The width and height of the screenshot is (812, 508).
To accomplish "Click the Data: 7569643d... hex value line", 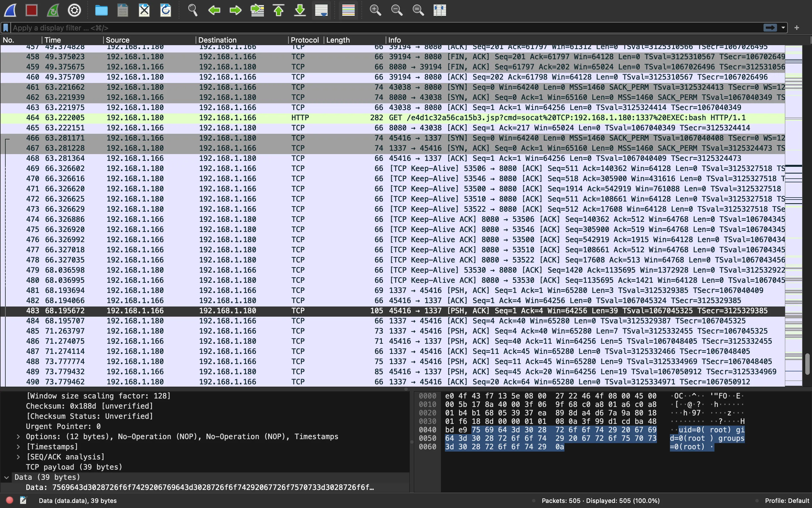I will (x=200, y=487).
